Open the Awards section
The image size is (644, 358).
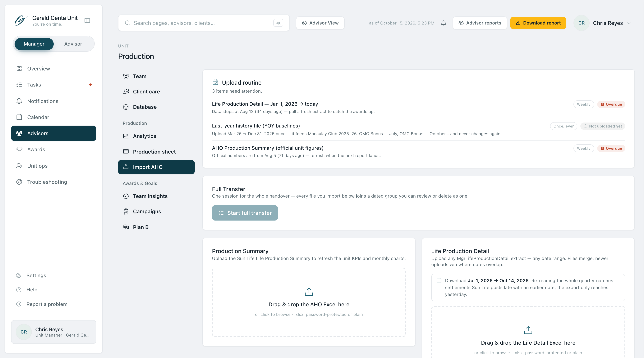53,149
